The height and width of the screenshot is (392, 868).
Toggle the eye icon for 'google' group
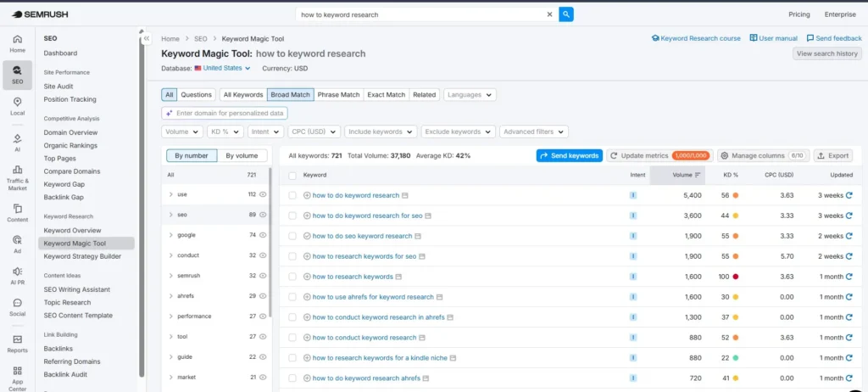pyautogui.click(x=263, y=235)
